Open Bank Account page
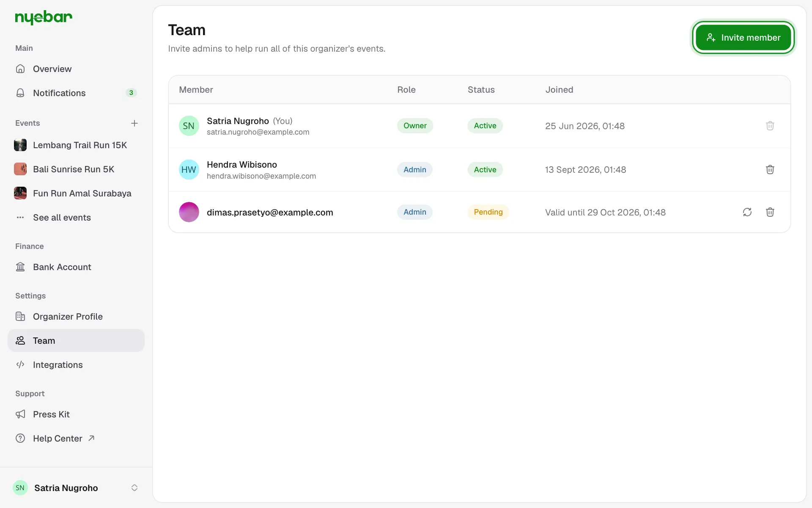812x508 pixels. coord(76,267)
